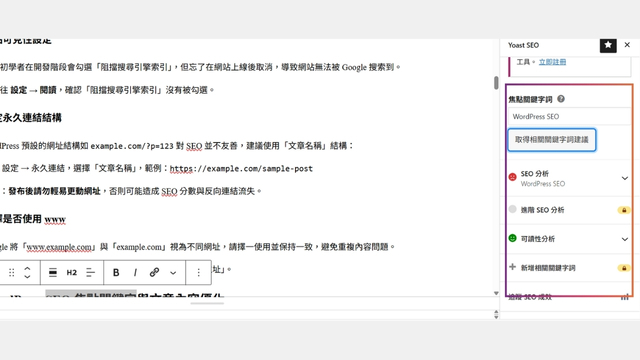Click the 發布後請勿輕易更動網址 bold warning
Screen dimensions: 640x360
coord(54,191)
